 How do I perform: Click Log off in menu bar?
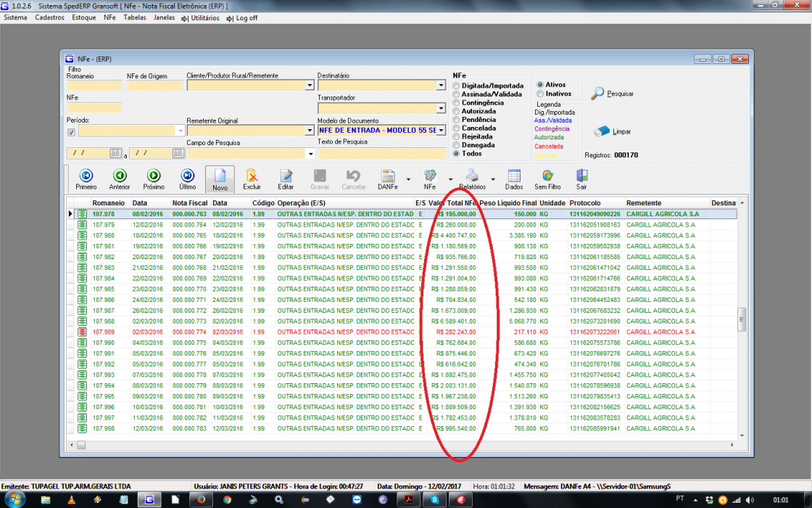click(242, 17)
